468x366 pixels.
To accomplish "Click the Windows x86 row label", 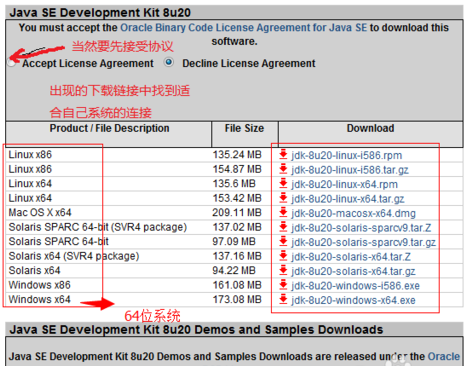I will 39,285.
